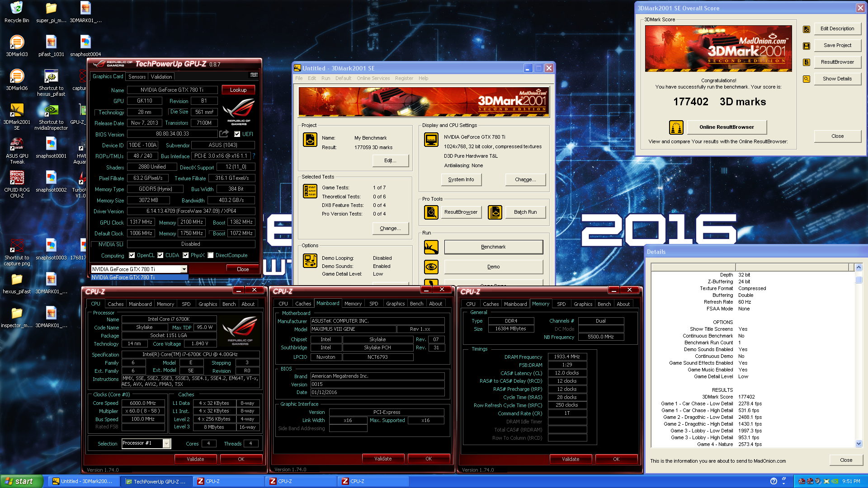
Task: Click the Demo button
Action: pyautogui.click(x=493, y=267)
